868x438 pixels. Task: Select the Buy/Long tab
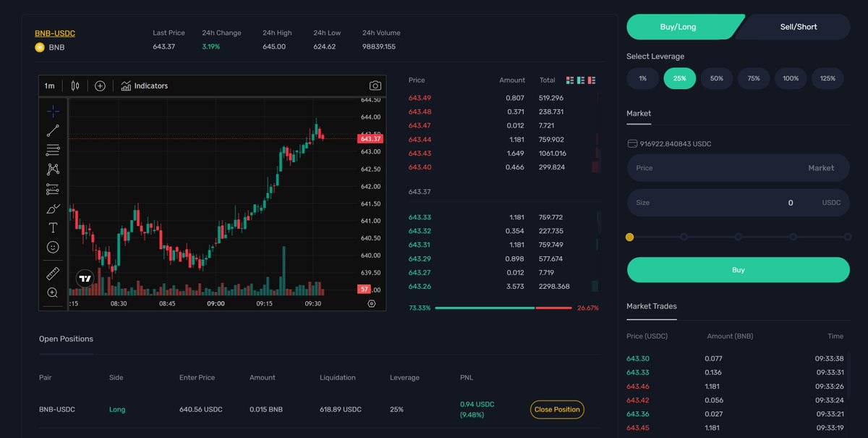(677, 26)
